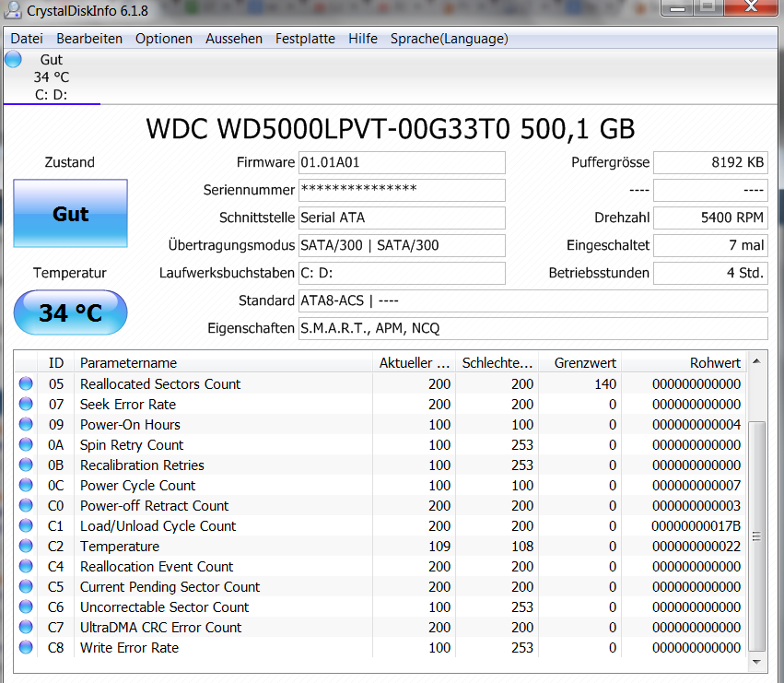The height and width of the screenshot is (683, 784).
Task: Click the status orb for UltraDMA CRC Error Count
Action: point(26,627)
